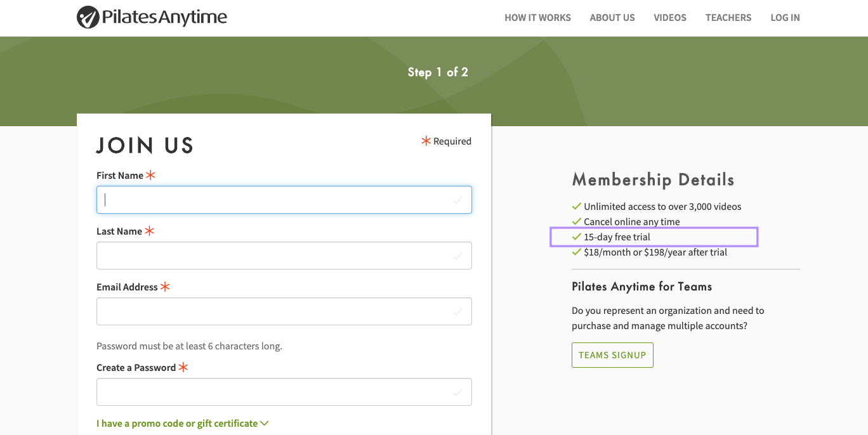Open the Videos menu item
The width and height of the screenshot is (868, 435).
tap(670, 18)
